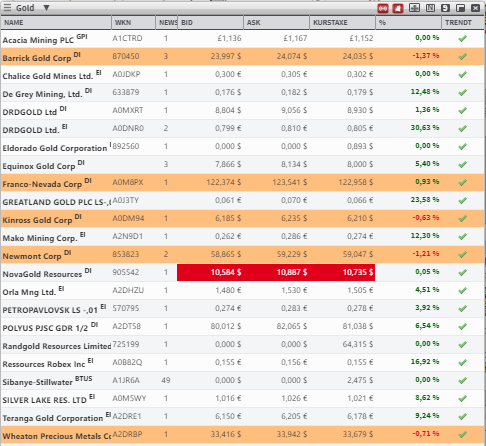Sort by the TRENDT column header
The height and width of the screenshot is (446, 486).
[463, 23]
